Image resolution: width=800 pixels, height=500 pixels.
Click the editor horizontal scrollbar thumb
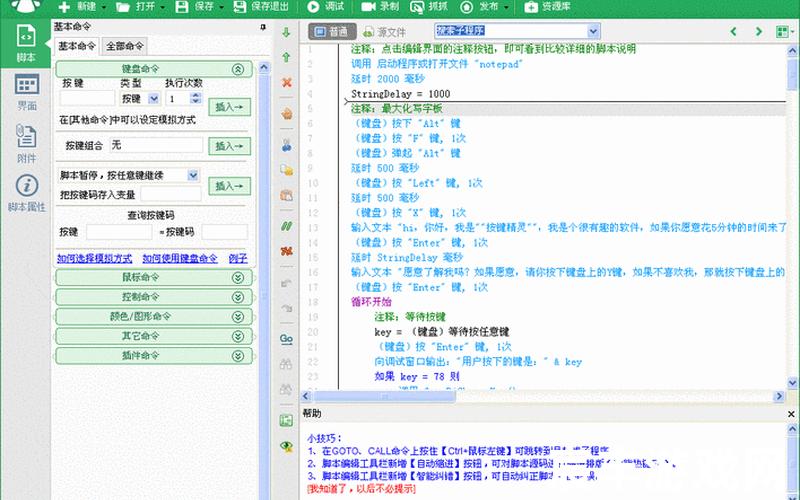click(384, 396)
